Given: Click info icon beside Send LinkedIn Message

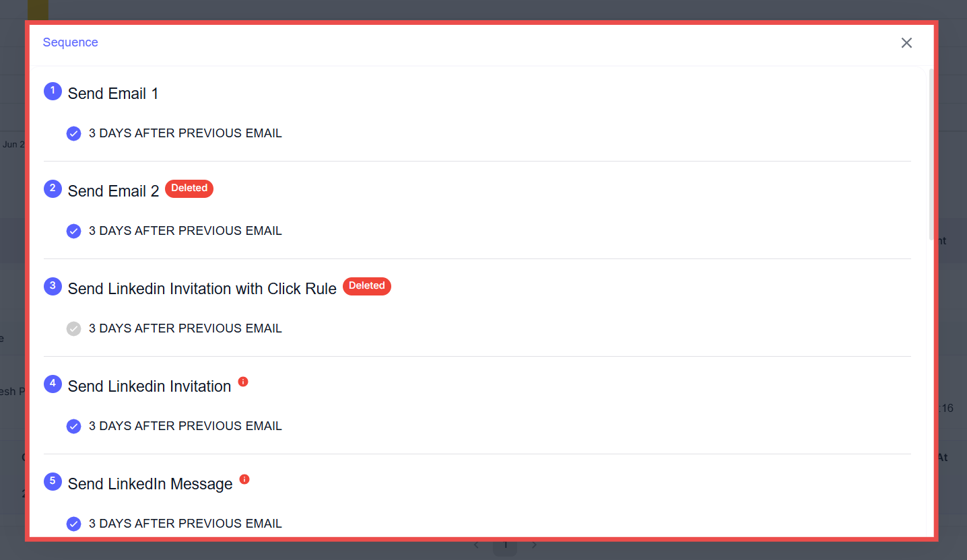Looking at the screenshot, I should coord(244,479).
